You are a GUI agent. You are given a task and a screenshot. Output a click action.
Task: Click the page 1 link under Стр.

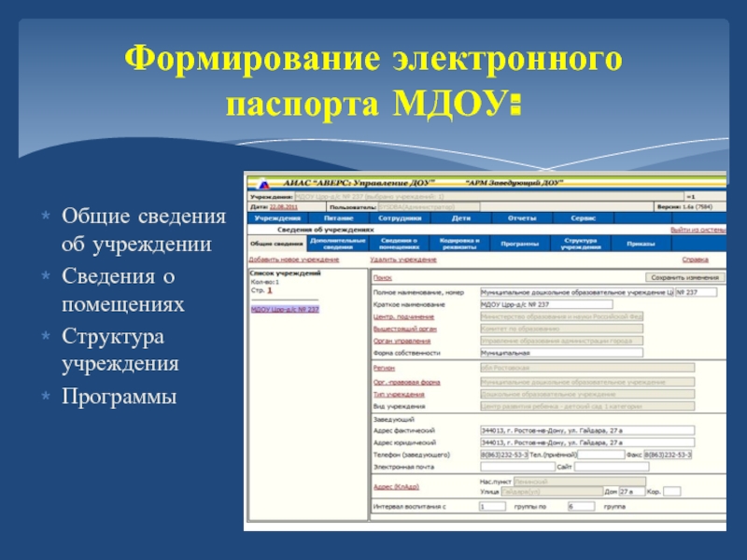click(270, 290)
